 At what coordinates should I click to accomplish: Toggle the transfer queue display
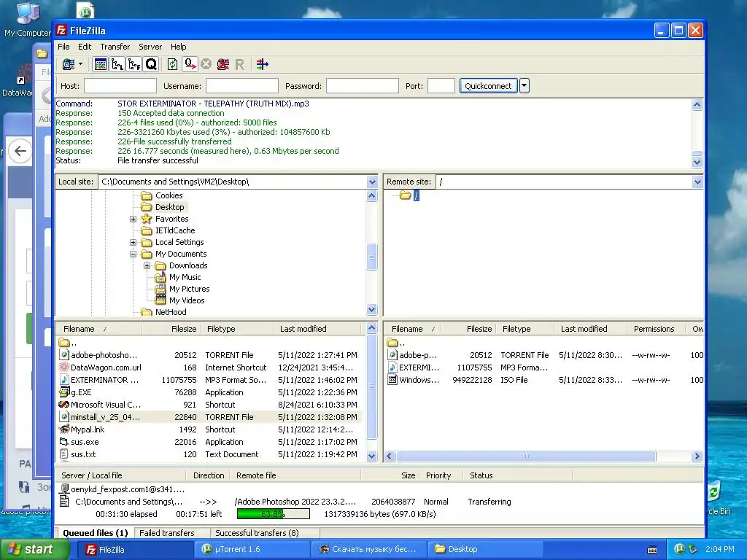[x=151, y=64]
